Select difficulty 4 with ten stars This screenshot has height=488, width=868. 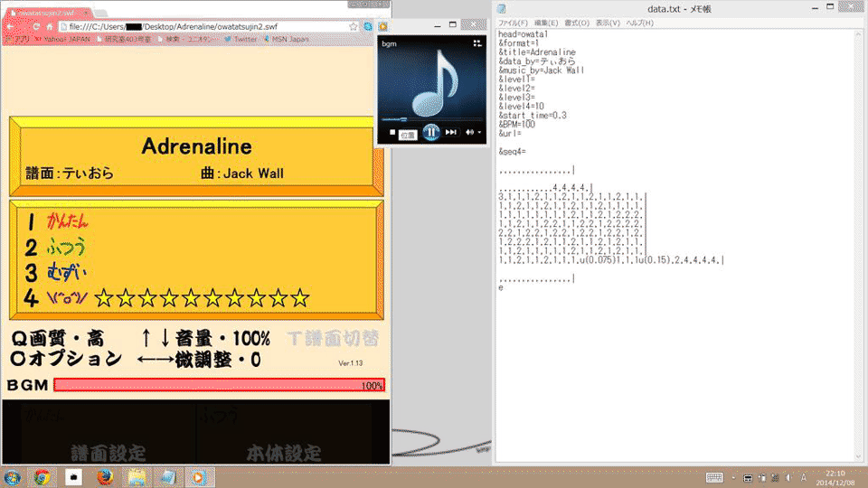[x=166, y=298]
